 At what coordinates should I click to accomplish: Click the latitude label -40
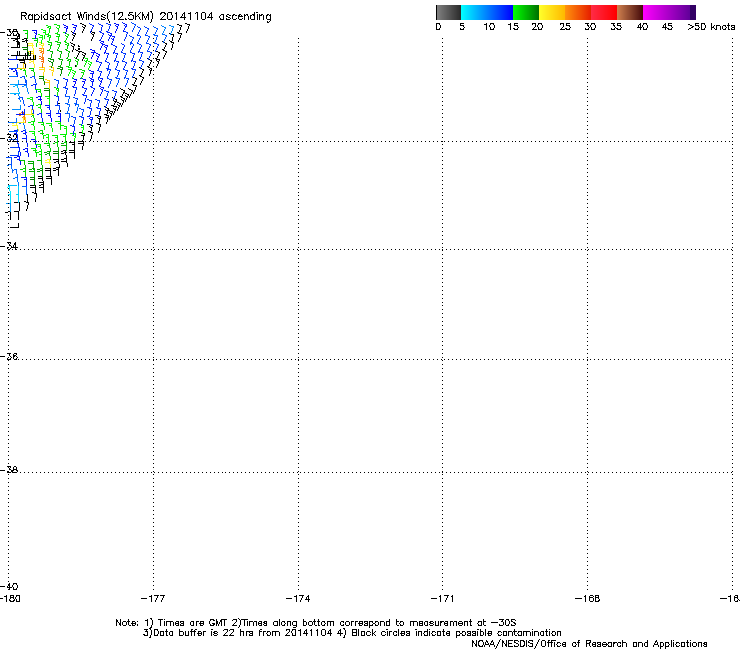click(x=9, y=586)
